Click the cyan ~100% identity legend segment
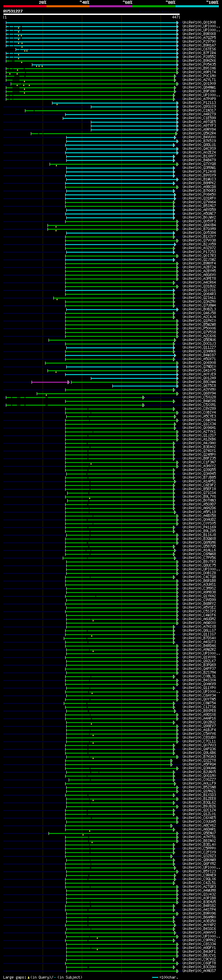222x980 pixels. point(197,6)
